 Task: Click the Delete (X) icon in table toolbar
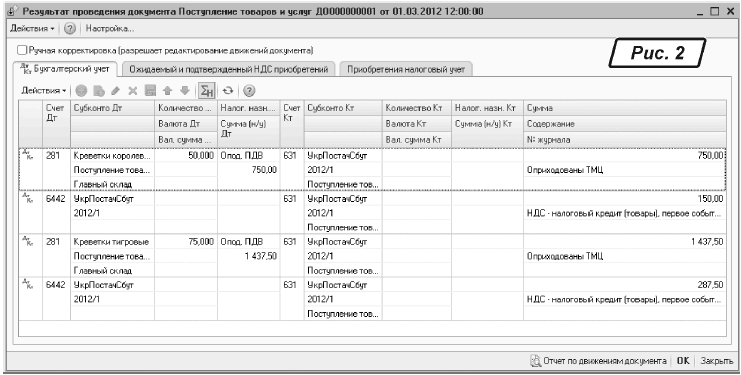[133, 91]
